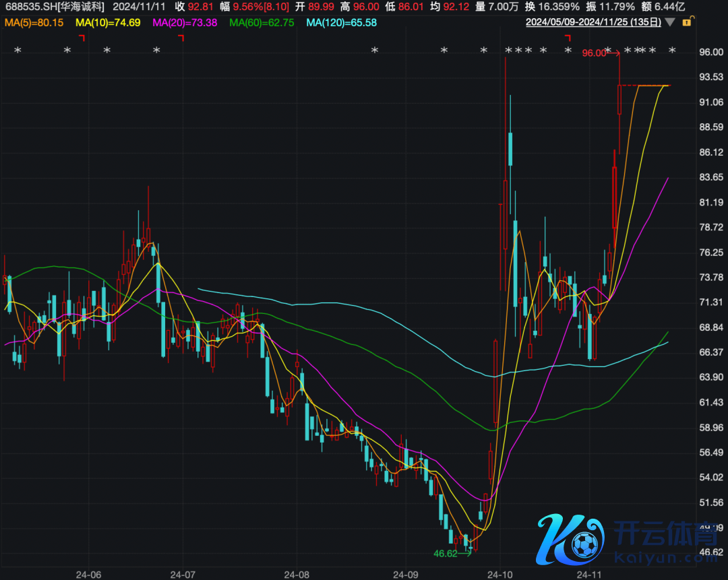Select the MA(5)=80.15 indicator label

(x=34, y=22)
